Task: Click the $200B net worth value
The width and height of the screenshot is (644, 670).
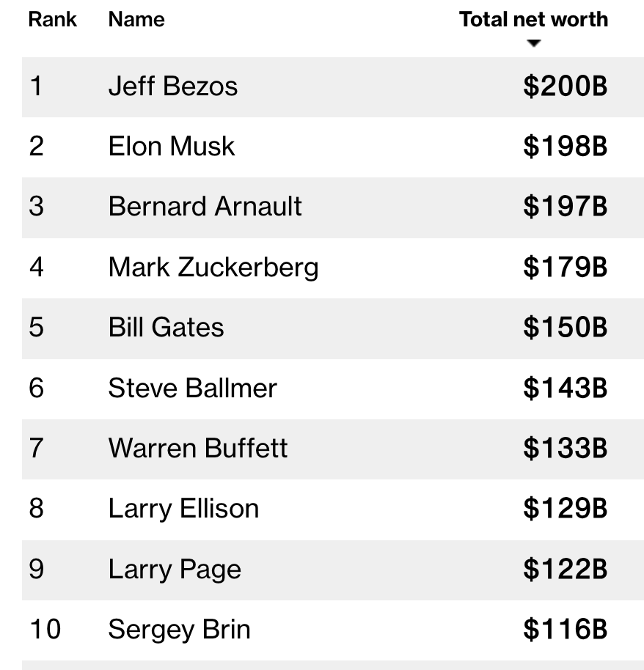Action: pyautogui.click(x=565, y=86)
